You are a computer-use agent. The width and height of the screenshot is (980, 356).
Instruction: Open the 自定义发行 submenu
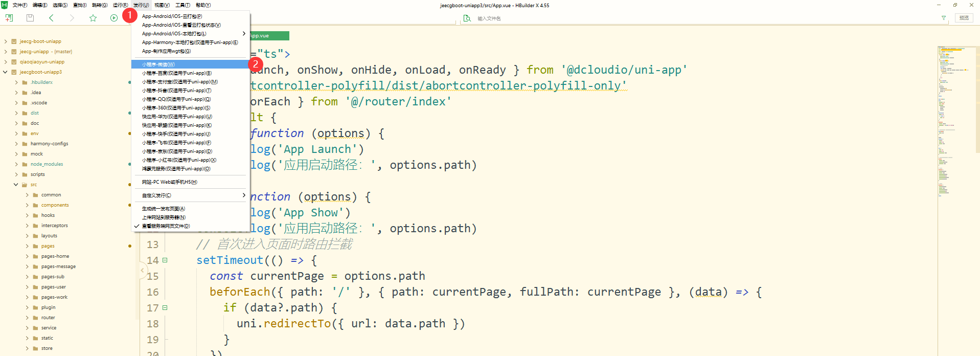[190, 195]
